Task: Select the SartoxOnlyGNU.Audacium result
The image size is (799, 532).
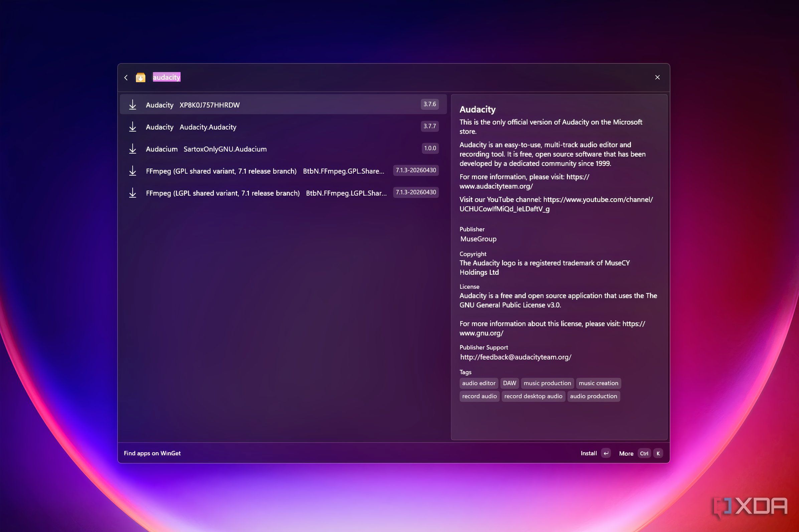Action: tap(283, 149)
